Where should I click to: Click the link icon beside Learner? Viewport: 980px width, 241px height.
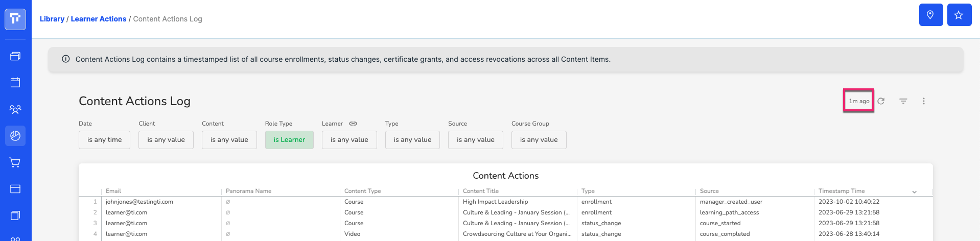click(353, 124)
